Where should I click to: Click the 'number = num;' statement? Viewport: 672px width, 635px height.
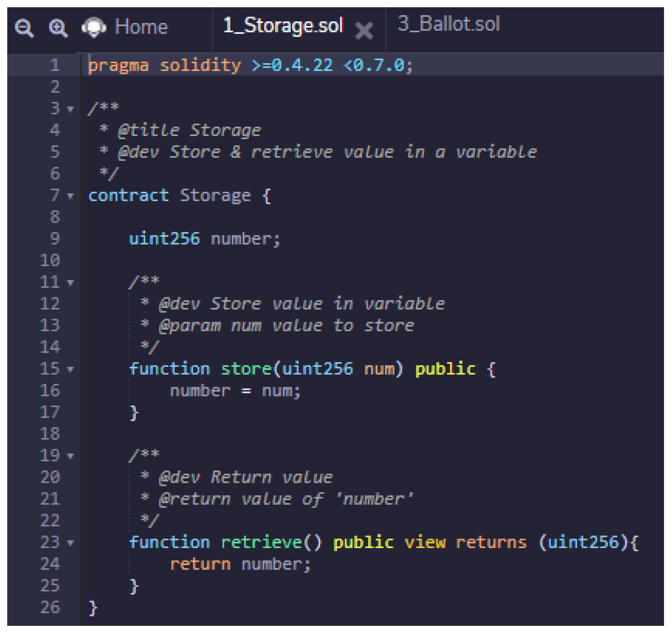coord(235,391)
